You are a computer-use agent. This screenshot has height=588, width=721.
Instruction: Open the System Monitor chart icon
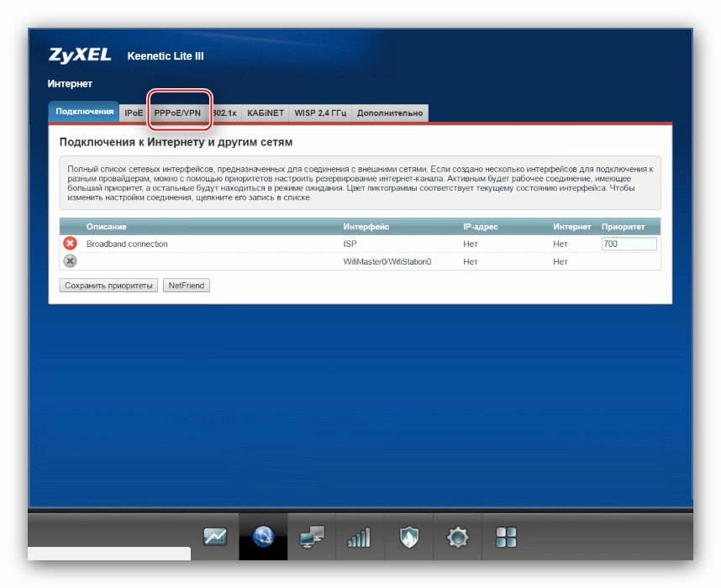[215, 537]
